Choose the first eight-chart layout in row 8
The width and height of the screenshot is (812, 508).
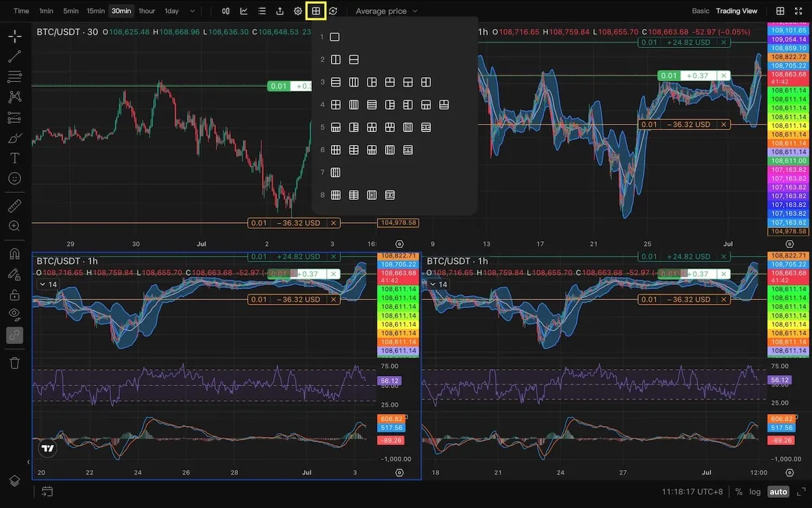click(335, 195)
